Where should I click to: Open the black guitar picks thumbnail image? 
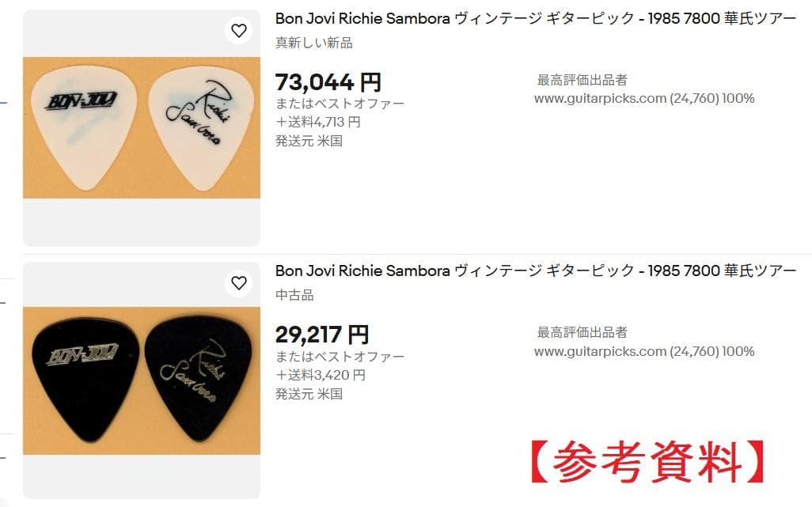tap(142, 380)
